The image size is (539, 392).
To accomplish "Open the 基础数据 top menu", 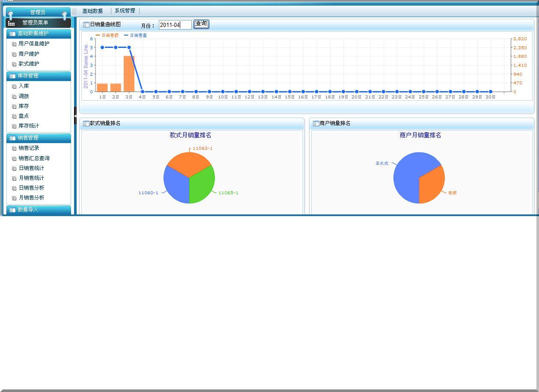I will [x=92, y=11].
